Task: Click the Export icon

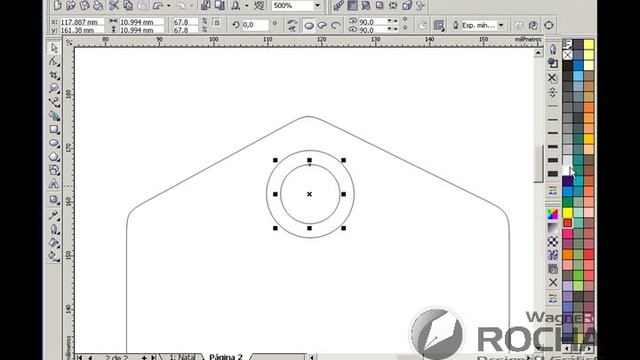Action: click(220, 6)
